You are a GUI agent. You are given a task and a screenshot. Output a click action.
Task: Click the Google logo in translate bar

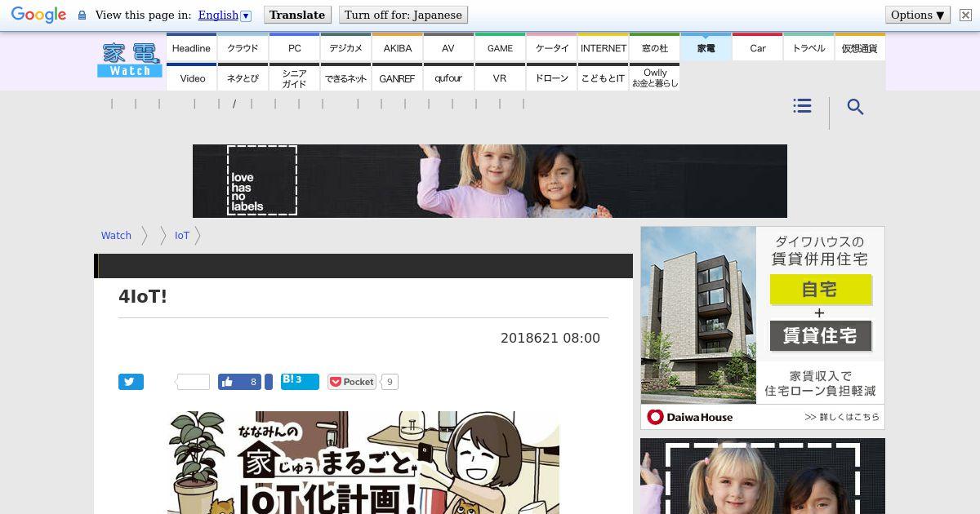point(38,15)
